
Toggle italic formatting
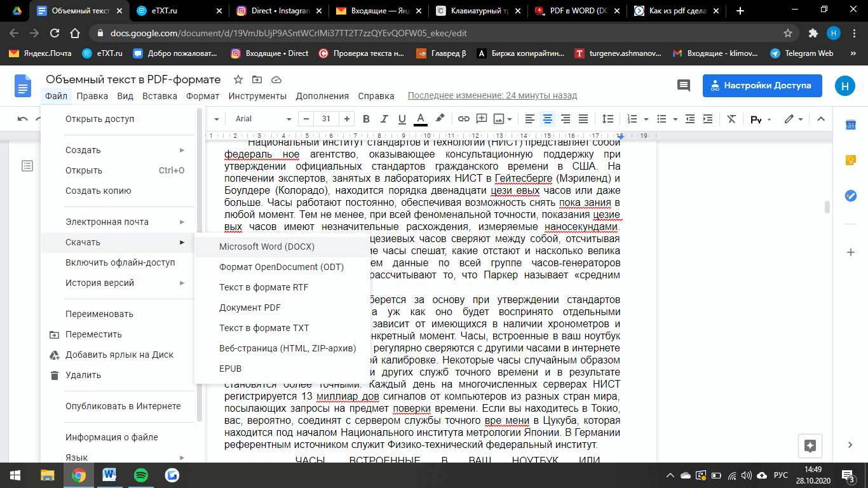pos(384,119)
